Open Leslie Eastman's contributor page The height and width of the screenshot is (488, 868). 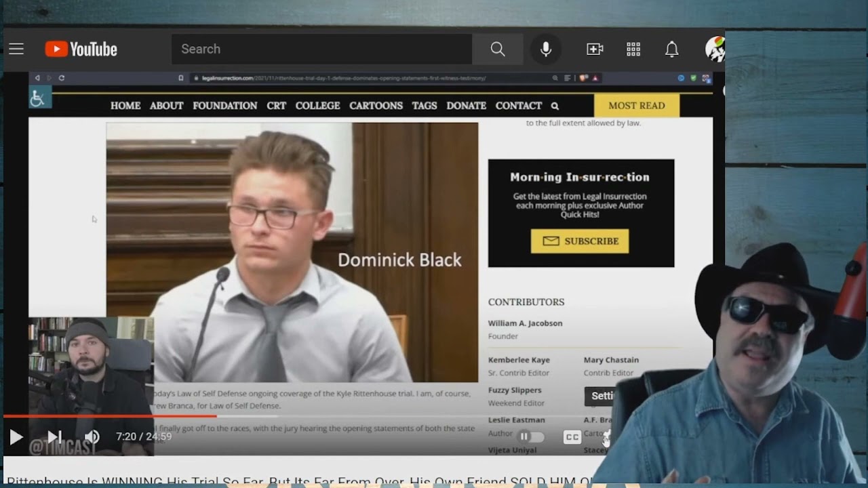pos(517,420)
